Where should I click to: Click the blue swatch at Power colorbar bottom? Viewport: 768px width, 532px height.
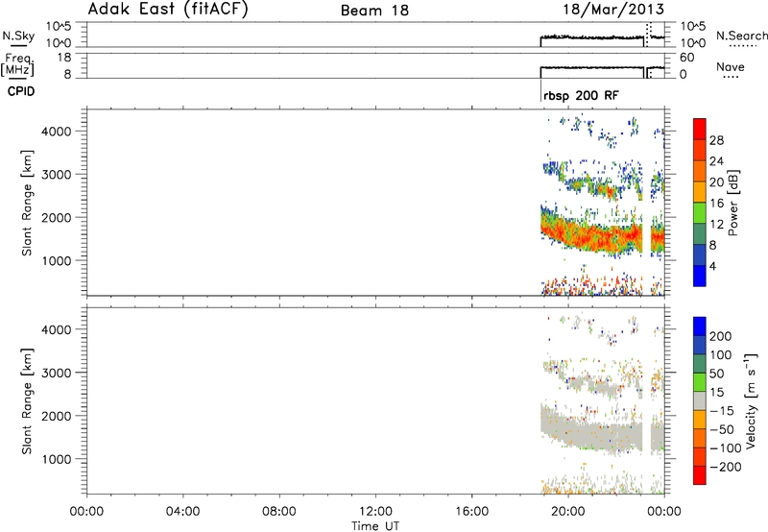tap(700, 276)
